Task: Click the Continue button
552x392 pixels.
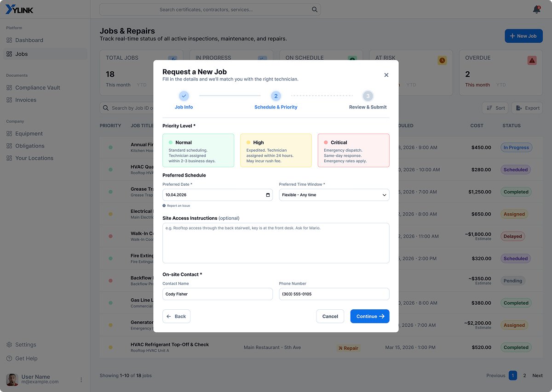Action: click(370, 316)
